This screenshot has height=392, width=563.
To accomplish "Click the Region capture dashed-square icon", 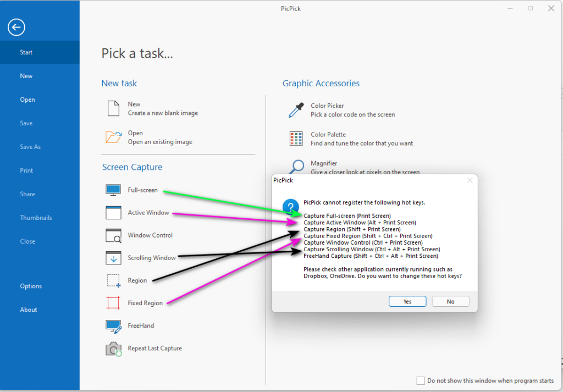I will click(113, 281).
